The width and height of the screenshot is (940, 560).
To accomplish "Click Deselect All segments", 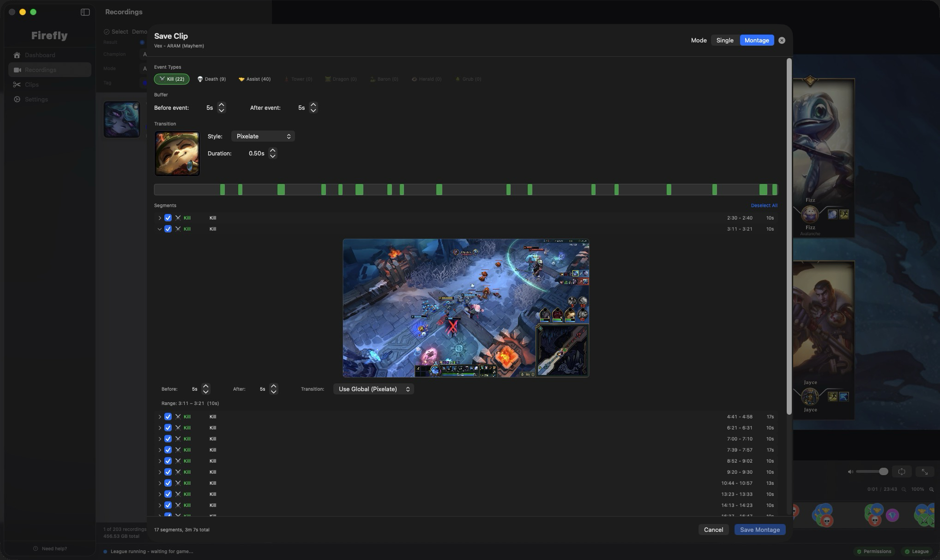I will 764,205.
